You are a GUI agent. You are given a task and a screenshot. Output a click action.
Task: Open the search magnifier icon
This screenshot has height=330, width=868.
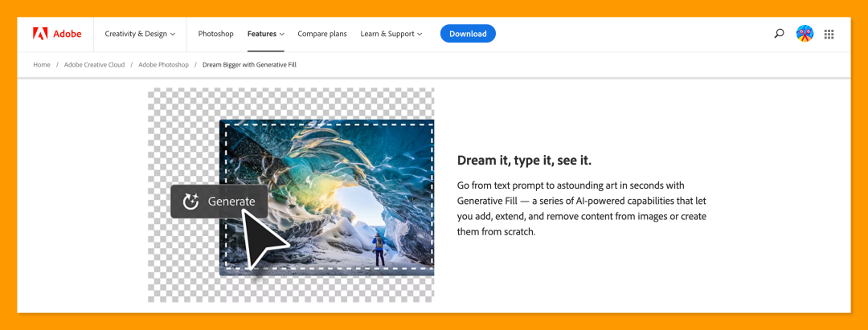[x=779, y=34]
